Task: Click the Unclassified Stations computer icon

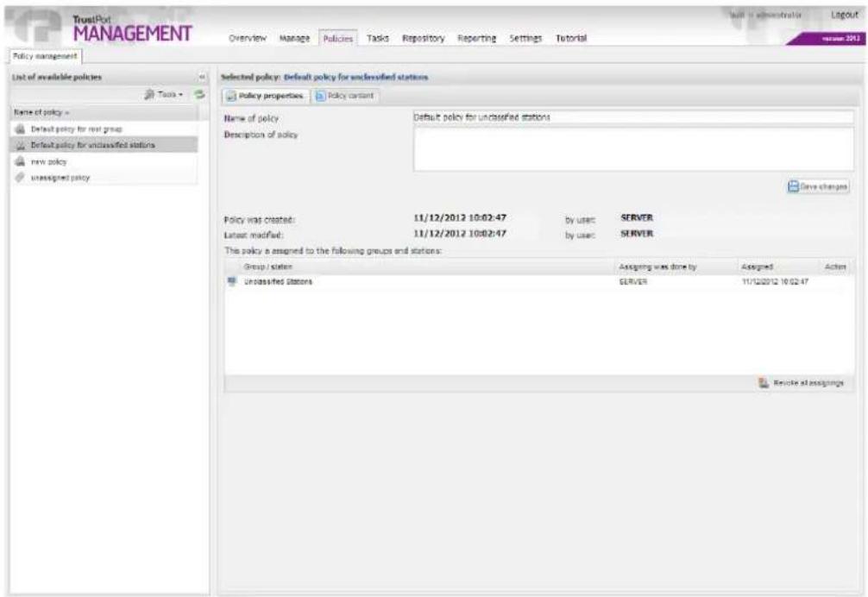Action: pyautogui.click(x=232, y=281)
